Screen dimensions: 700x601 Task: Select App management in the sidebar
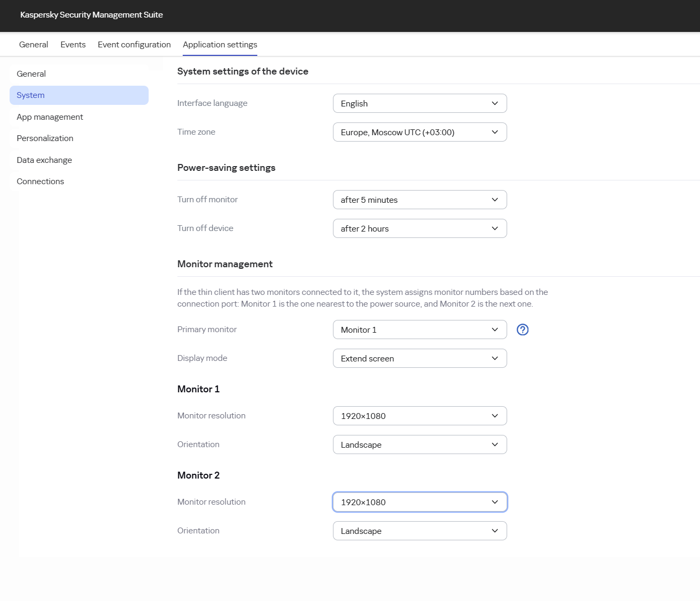[x=50, y=117]
